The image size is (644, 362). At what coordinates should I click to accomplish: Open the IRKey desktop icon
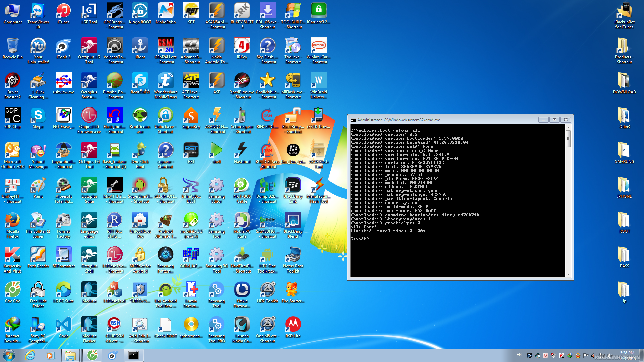(242, 48)
